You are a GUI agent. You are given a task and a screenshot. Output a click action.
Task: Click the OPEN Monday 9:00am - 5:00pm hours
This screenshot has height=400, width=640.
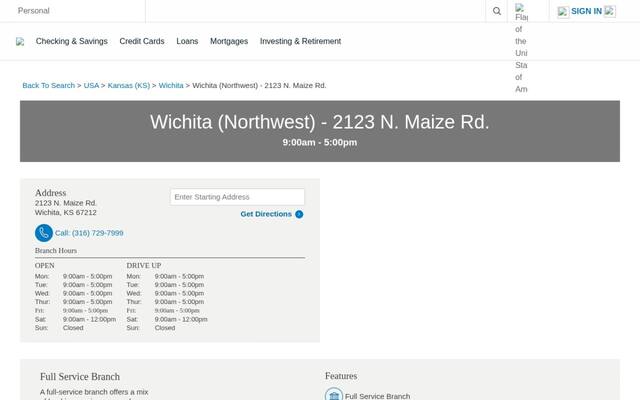tap(87, 276)
